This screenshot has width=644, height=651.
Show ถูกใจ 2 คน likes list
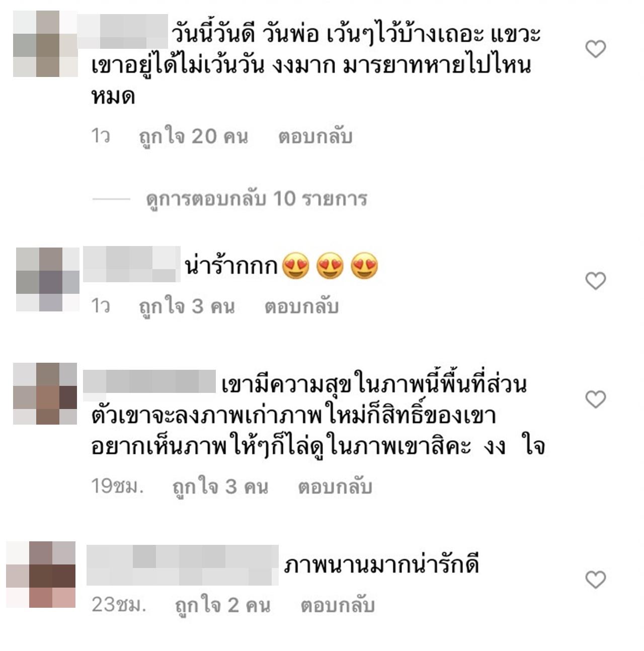pos(223,605)
